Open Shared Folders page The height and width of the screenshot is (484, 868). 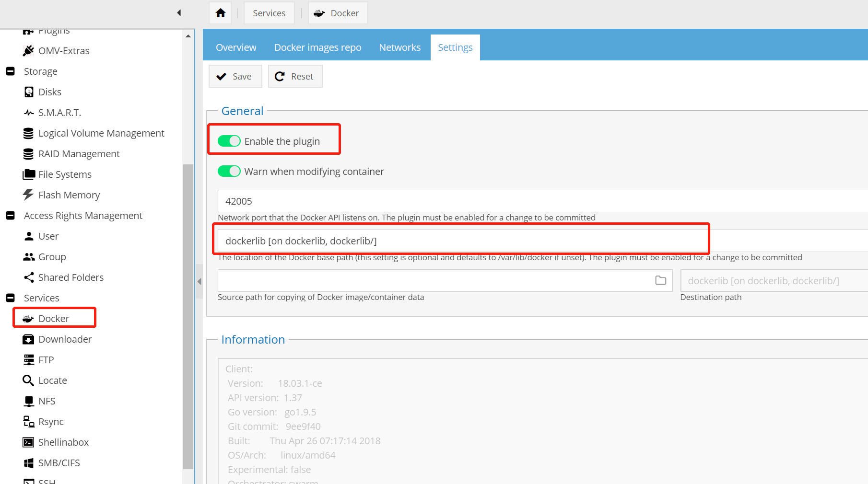71,277
